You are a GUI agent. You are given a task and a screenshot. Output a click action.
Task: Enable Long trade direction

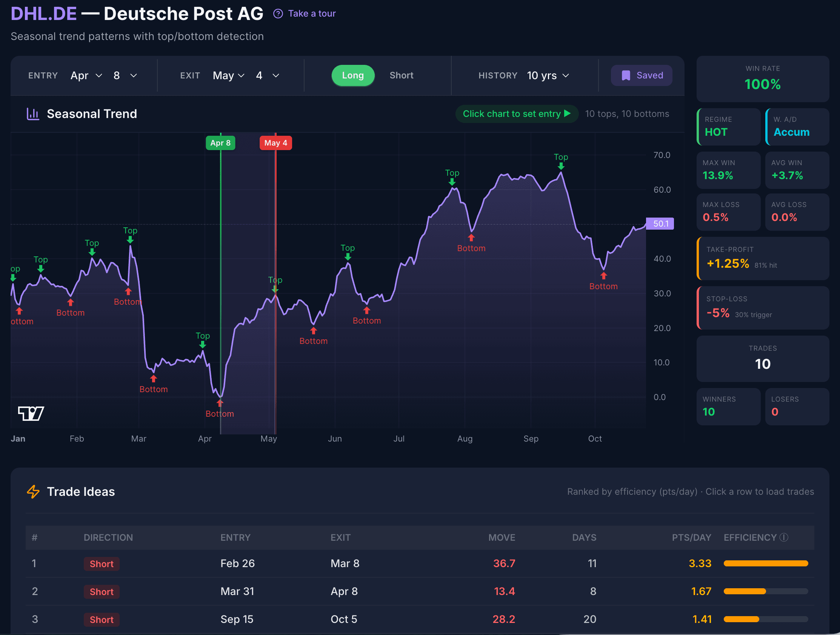click(x=353, y=75)
